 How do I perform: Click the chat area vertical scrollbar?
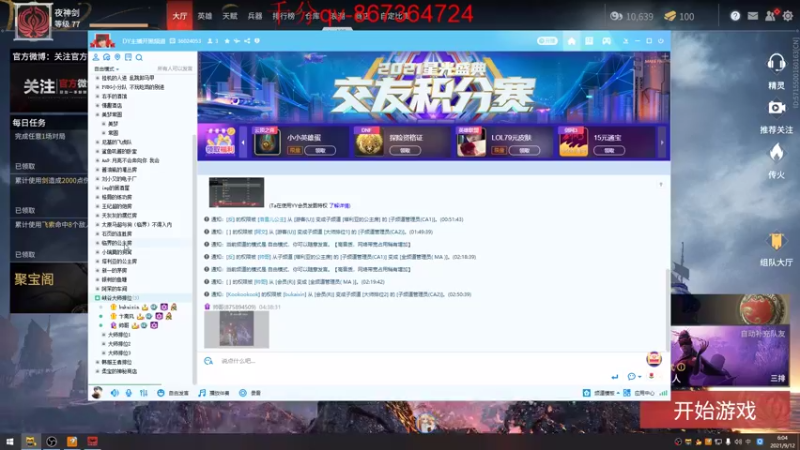668,310
